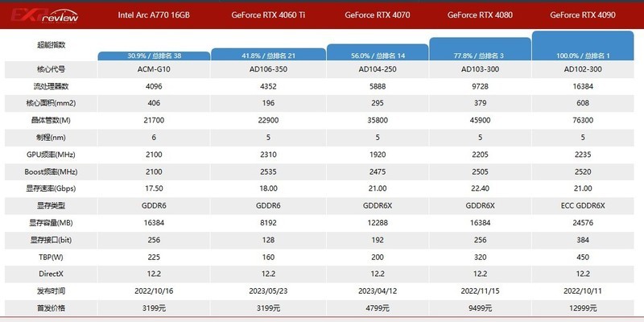Image resolution: width=644 pixels, height=322 pixels.
Task: Click the DirectX row label
Action: point(51,274)
